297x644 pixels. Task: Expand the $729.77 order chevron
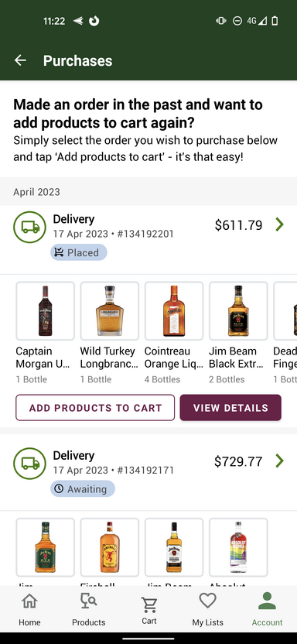[x=280, y=461]
